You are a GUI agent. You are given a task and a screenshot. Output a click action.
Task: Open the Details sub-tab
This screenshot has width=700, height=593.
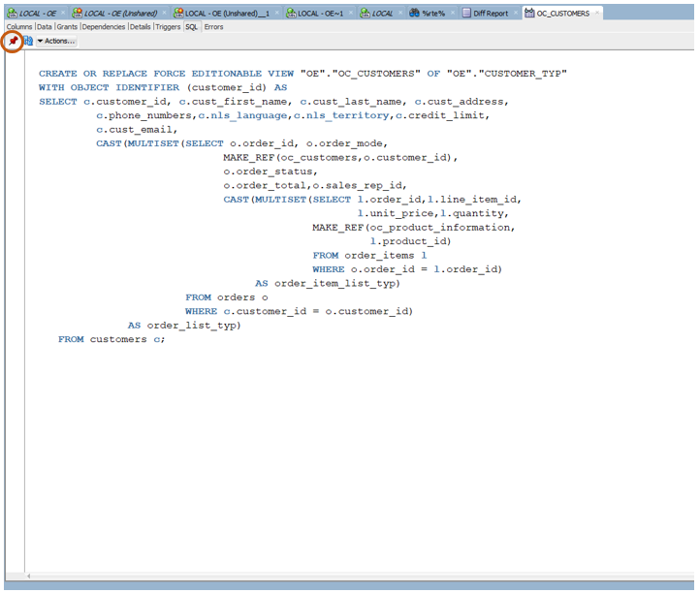click(x=141, y=27)
